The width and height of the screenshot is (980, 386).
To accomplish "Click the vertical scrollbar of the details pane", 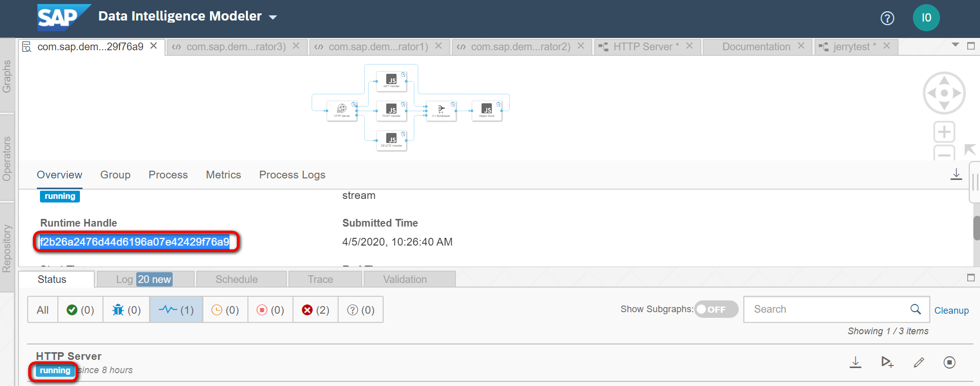I will click(976, 228).
